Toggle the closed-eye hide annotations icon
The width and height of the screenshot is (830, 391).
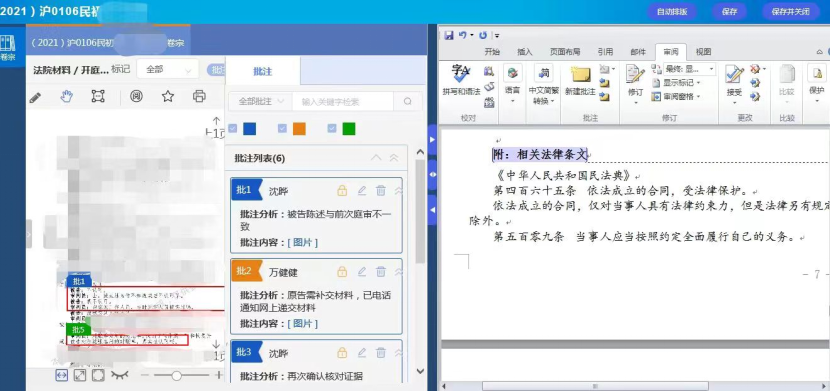tap(120, 375)
